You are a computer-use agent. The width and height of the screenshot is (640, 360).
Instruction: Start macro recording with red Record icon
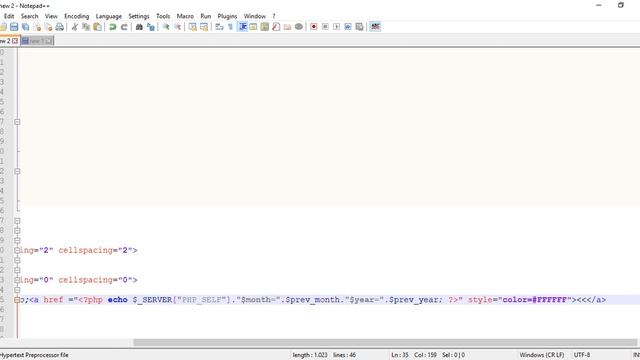click(313, 27)
